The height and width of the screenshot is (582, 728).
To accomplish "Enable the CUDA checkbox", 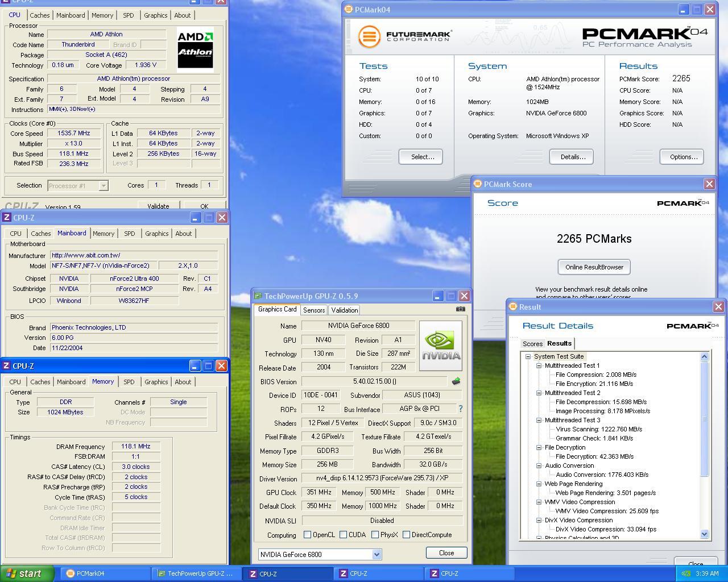I will coord(344,535).
